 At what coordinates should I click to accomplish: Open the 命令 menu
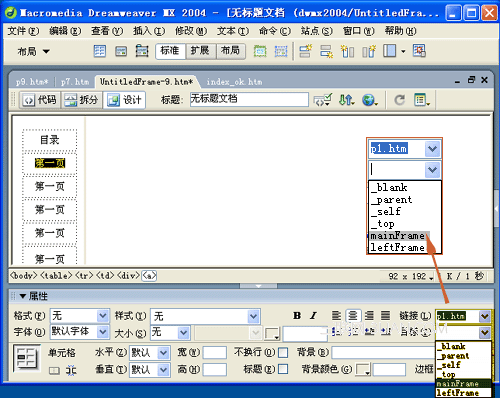pyautogui.click(x=275, y=31)
